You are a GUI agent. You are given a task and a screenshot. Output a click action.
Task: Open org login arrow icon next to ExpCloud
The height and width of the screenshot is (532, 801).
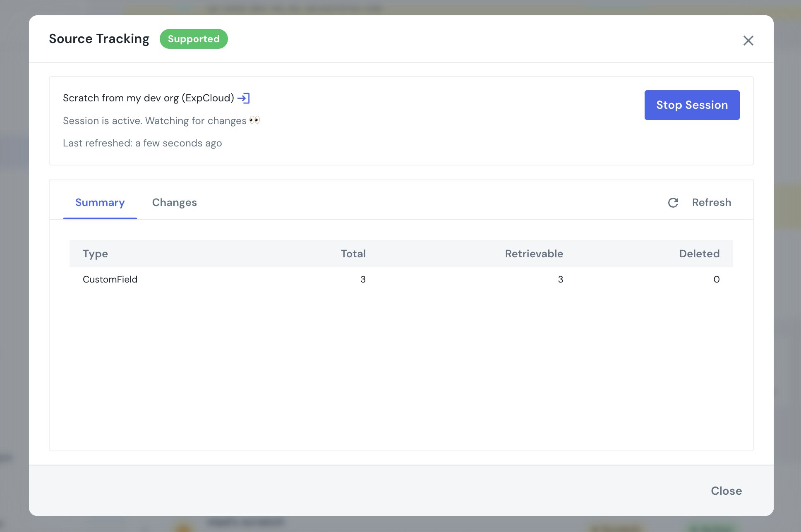coord(243,98)
